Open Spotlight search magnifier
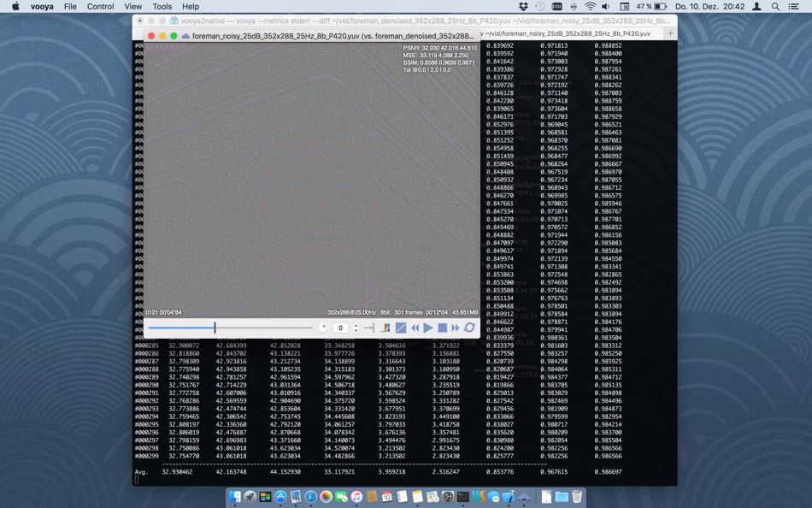The height and width of the screenshot is (508, 812). pos(775,6)
